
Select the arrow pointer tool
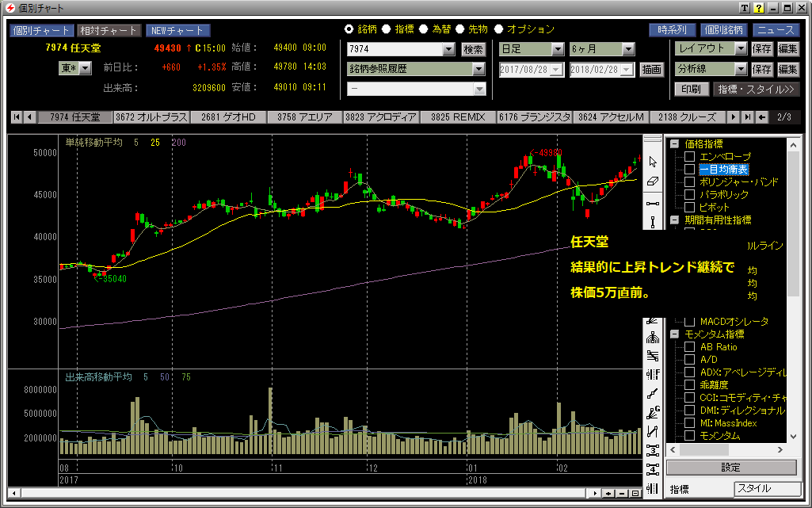point(653,162)
